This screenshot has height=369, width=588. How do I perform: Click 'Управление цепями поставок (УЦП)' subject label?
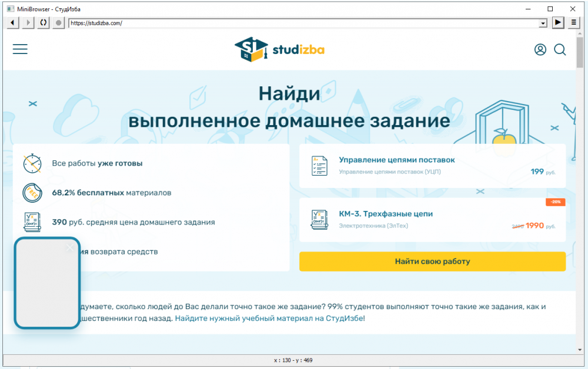point(390,172)
